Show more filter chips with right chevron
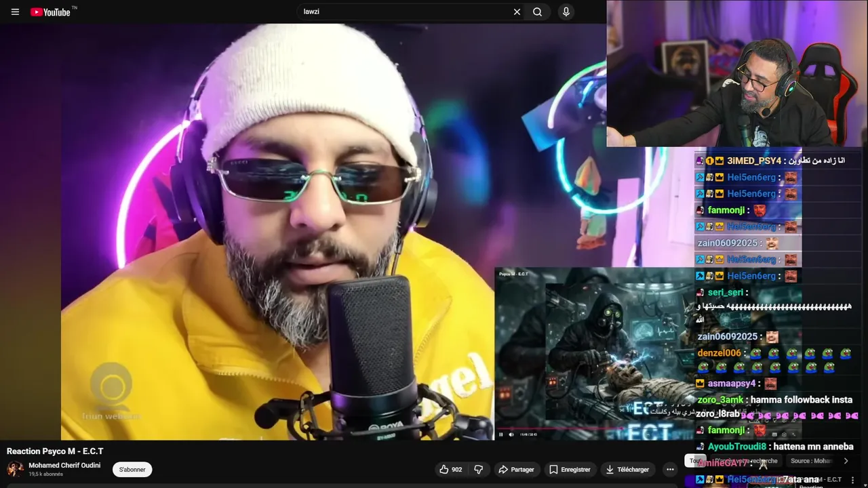The width and height of the screenshot is (868, 488). 846,461
